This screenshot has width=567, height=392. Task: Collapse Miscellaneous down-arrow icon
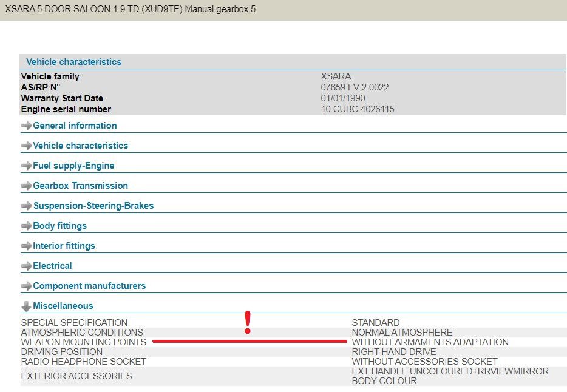click(x=26, y=306)
